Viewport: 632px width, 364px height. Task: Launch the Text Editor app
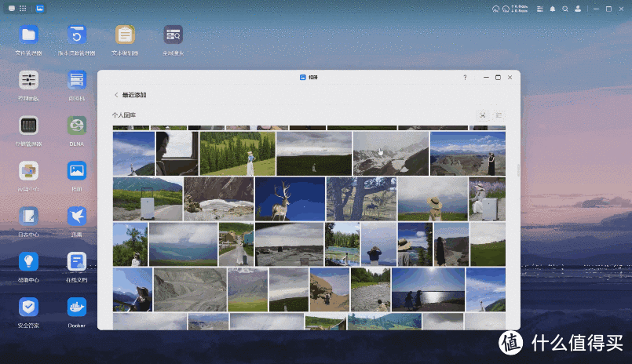pyautogui.click(x=124, y=35)
